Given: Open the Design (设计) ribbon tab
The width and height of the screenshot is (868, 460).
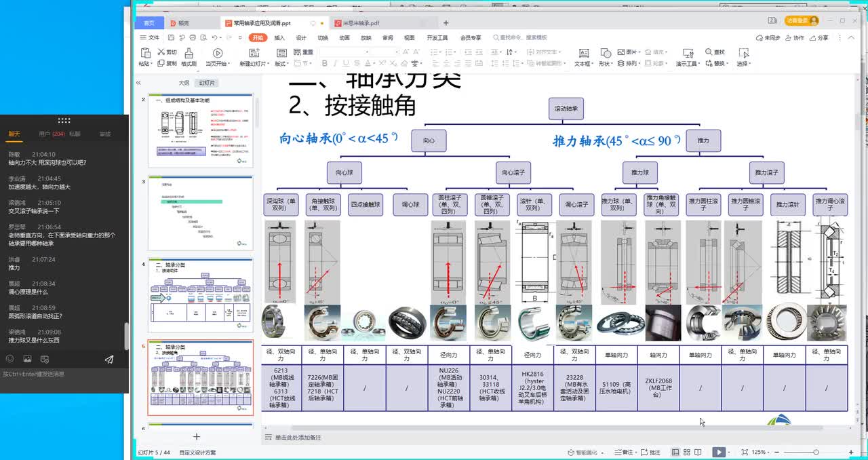Looking at the screenshot, I should click(301, 38).
